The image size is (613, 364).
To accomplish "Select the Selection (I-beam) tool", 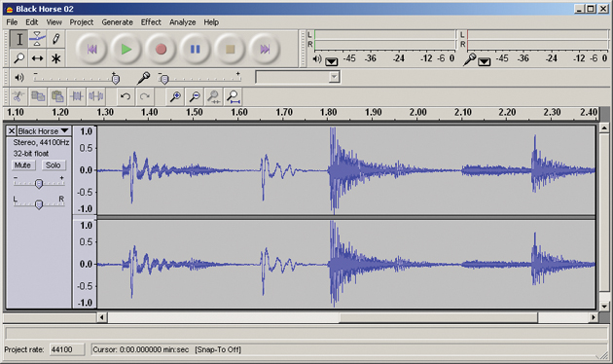I will click(x=18, y=39).
